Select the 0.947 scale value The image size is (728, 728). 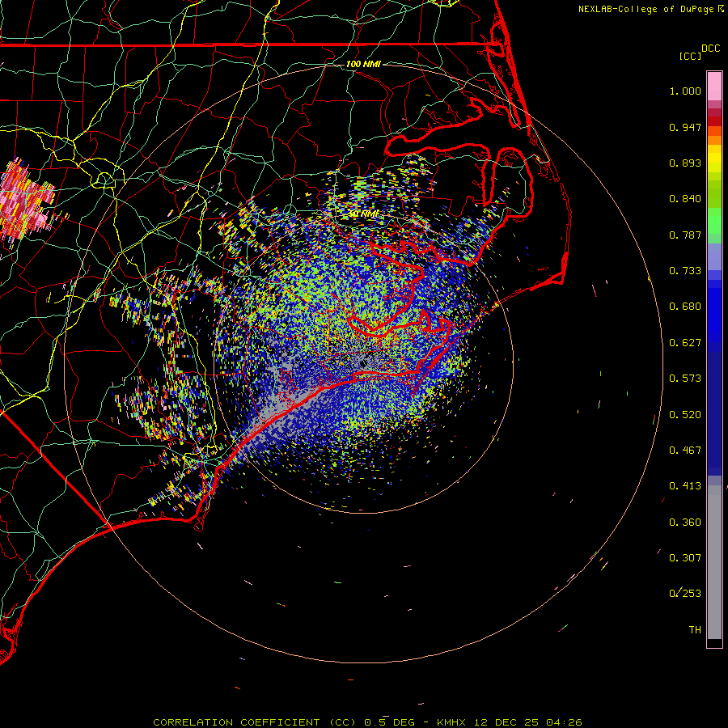pos(685,127)
